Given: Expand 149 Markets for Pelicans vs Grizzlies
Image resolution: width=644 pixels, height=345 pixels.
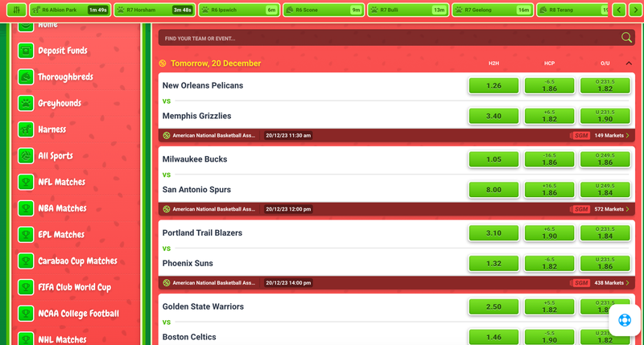Looking at the screenshot, I should 612,135.
